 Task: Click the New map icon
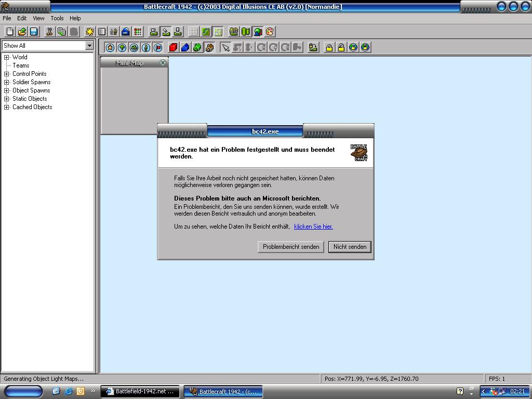(10, 32)
